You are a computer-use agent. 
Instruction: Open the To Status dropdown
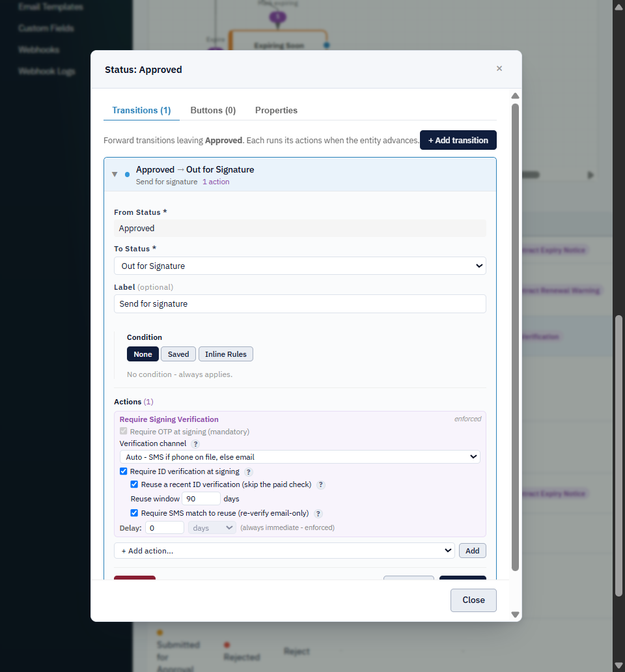click(300, 266)
